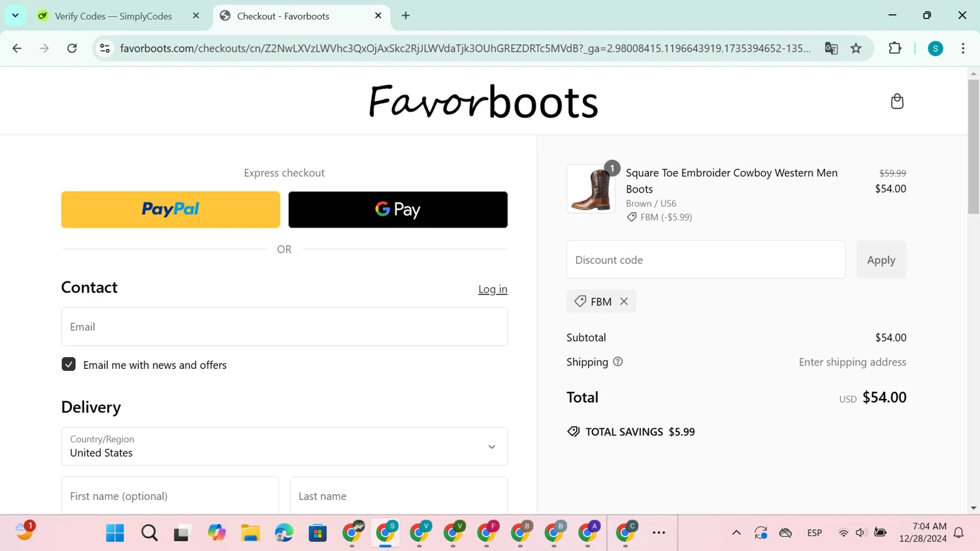The height and width of the screenshot is (551, 980).
Task: Apply the discount code button
Action: pyautogui.click(x=881, y=260)
